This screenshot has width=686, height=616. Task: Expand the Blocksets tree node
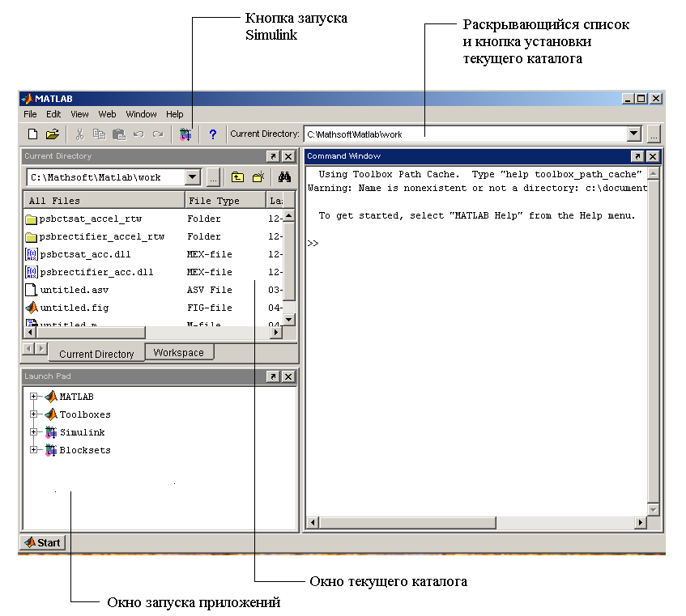pos(33,450)
